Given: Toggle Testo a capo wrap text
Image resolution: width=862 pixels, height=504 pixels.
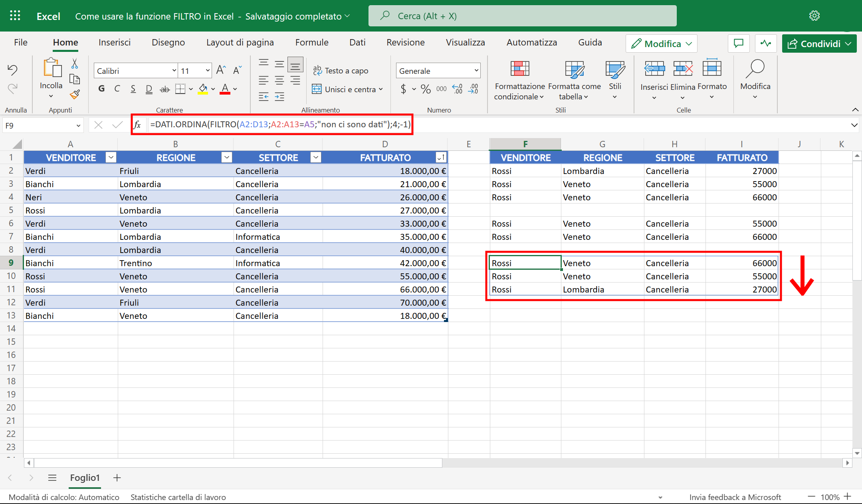Looking at the screenshot, I should (341, 71).
